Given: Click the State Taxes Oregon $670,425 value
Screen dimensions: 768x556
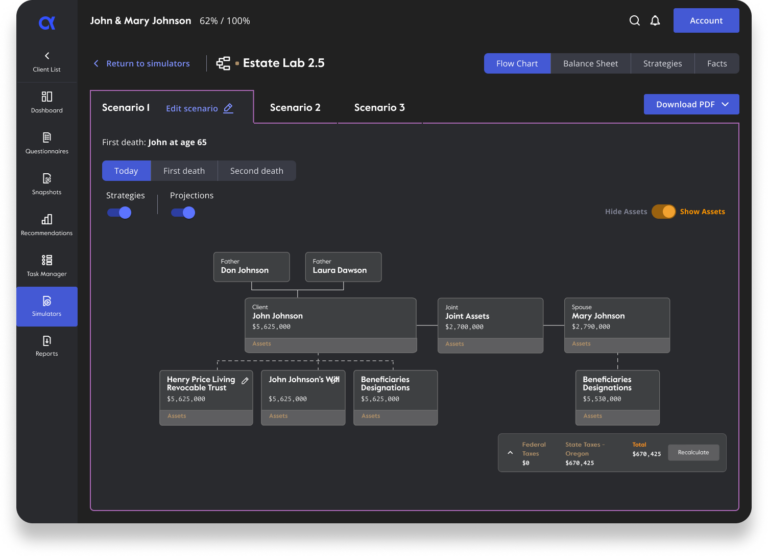Looking at the screenshot, I should coord(580,463).
